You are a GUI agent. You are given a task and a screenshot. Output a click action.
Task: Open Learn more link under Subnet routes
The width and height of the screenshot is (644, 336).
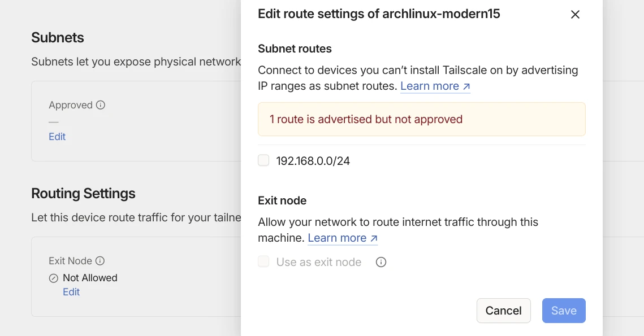pyautogui.click(x=435, y=86)
